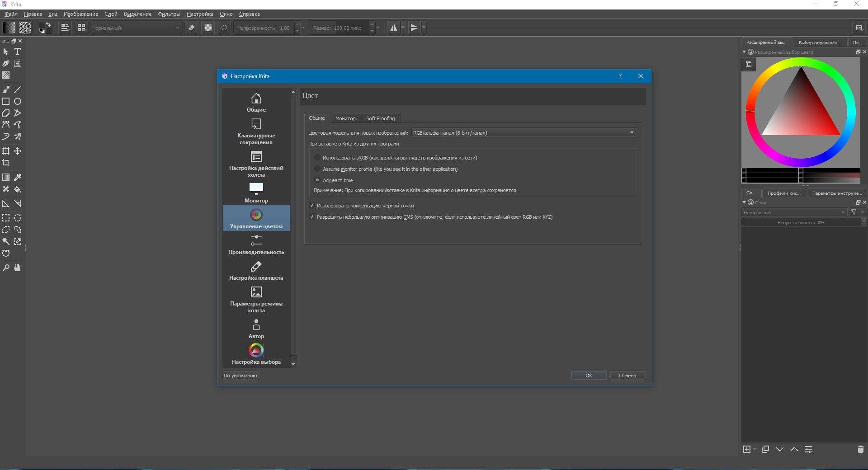This screenshot has height=470, width=868.
Task: Activate the Pan hand tool
Action: tap(18, 268)
